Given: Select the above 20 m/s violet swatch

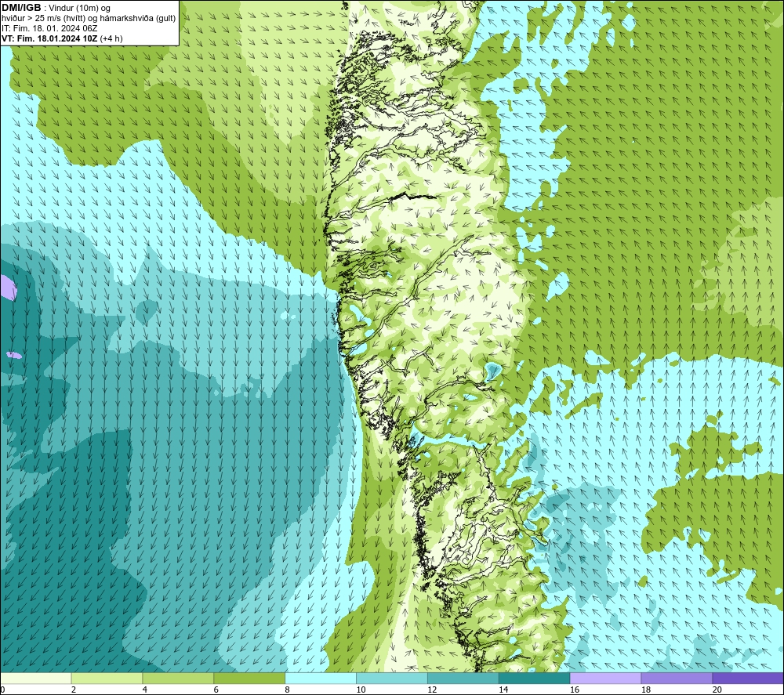Looking at the screenshot, I should [748, 678].
